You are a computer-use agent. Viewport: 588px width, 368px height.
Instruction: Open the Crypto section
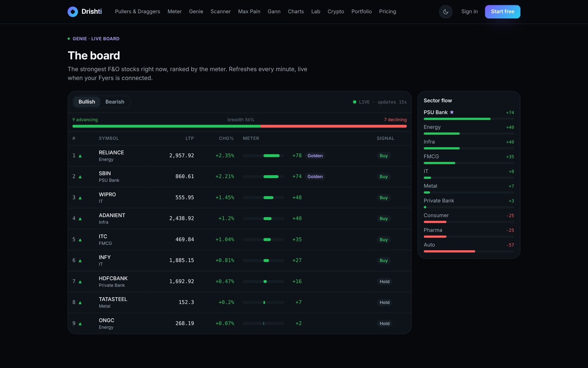[336, 11]
